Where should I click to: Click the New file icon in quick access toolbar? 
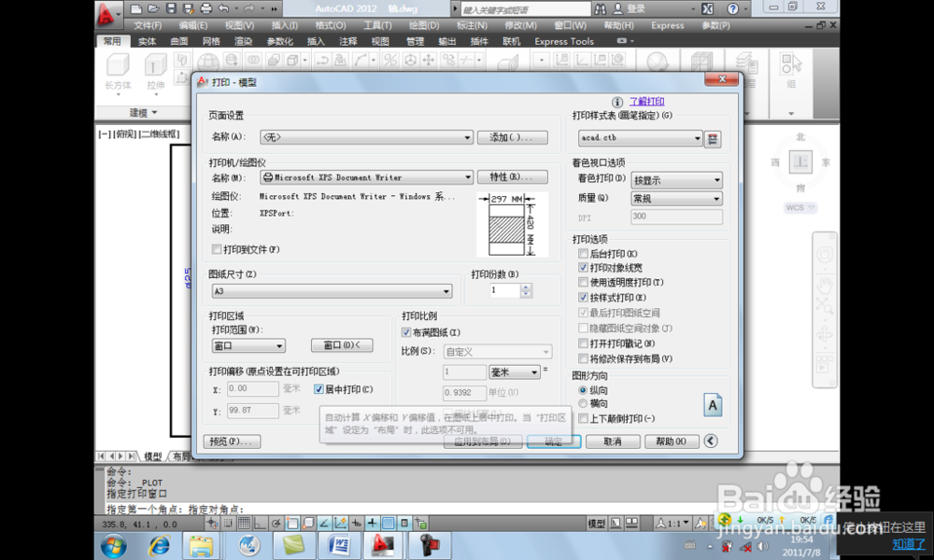[136, 8]
